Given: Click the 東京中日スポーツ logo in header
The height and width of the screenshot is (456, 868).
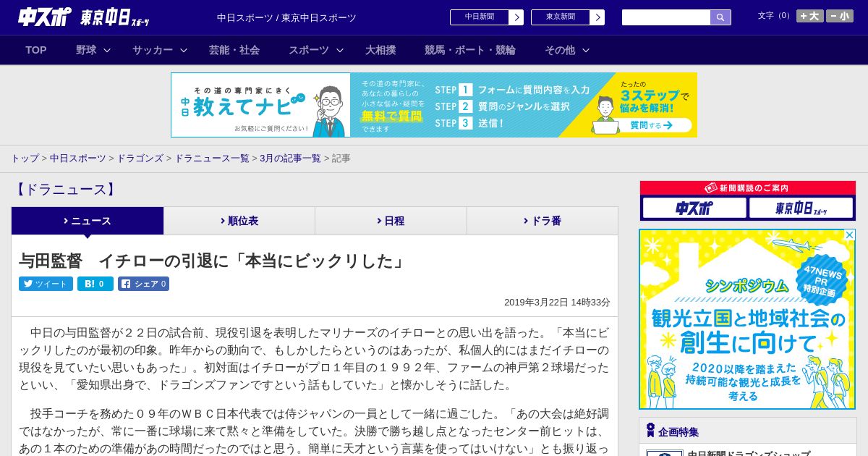Looking at the screenshot, I should point(114,17).
